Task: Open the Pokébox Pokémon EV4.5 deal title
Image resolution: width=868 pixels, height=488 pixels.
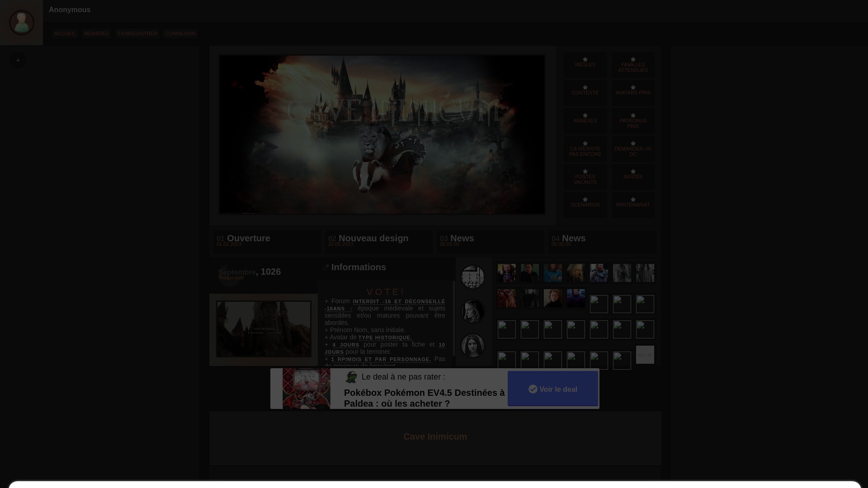Action: [x=424, y=398]
